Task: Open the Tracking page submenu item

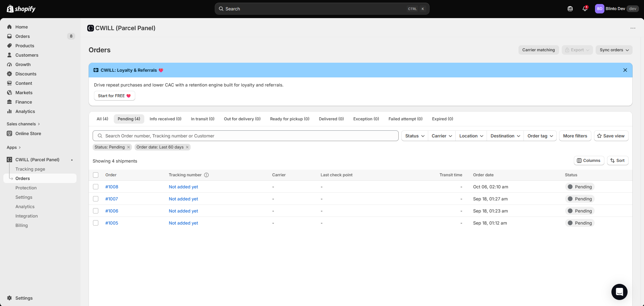Action: click(x=30, y=169)
